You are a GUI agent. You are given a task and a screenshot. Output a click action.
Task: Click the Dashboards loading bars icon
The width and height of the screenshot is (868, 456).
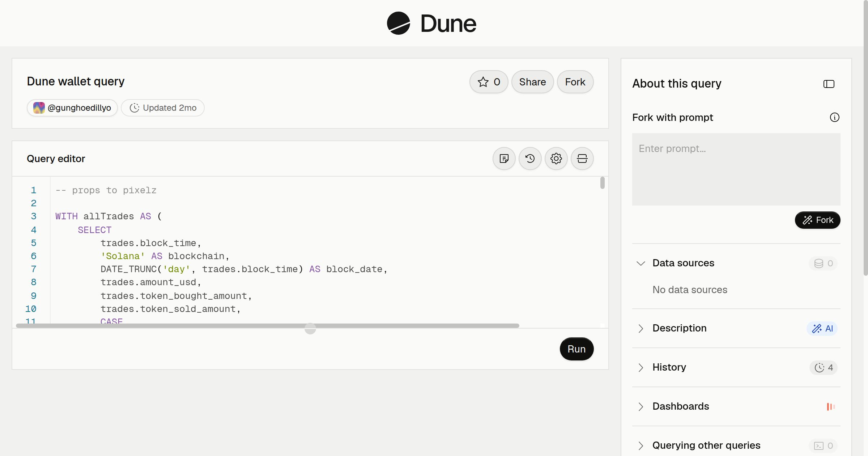pos(831,407)
